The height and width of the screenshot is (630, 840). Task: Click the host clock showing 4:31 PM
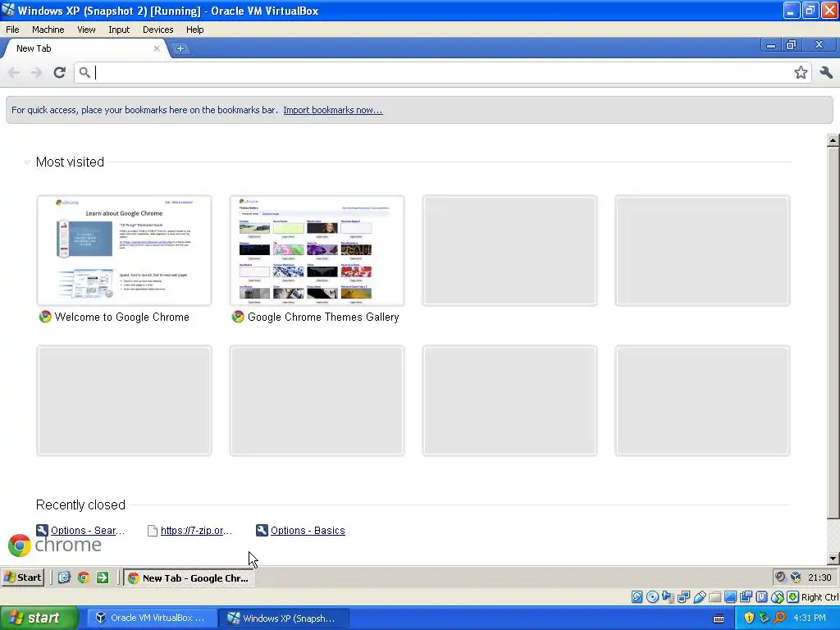click(810, 618)
